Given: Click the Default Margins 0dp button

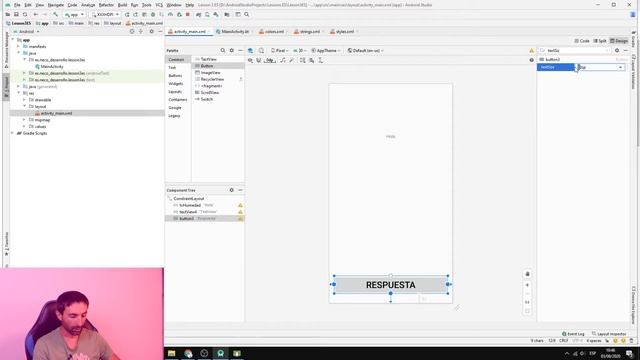Looking at the screenshot, I should point(270,60).
